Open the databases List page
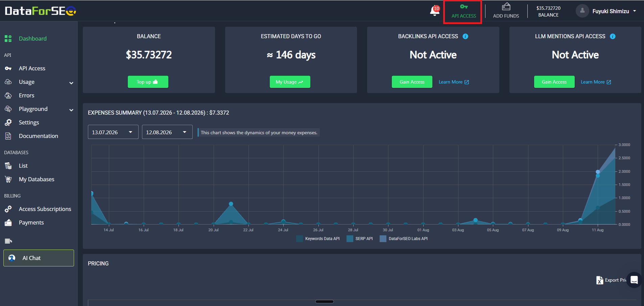The image size is (644, 306). point(23,166)
